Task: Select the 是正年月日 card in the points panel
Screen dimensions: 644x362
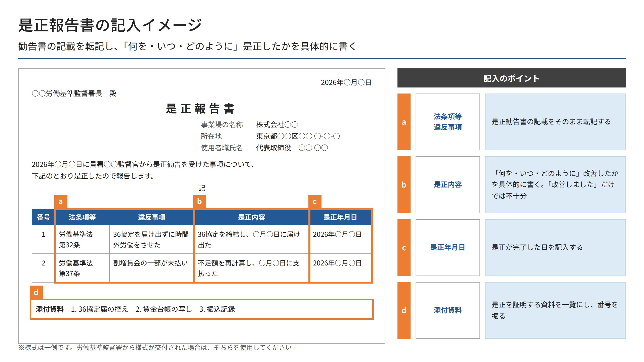Action: [x=448, y=248]
